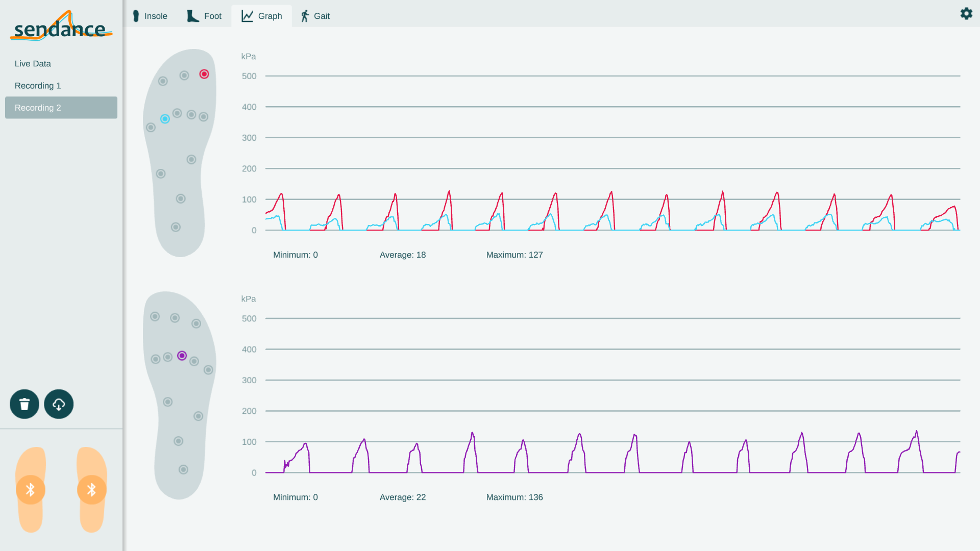Select the Graph tab

pyautogui.click(x=261, y=16)
